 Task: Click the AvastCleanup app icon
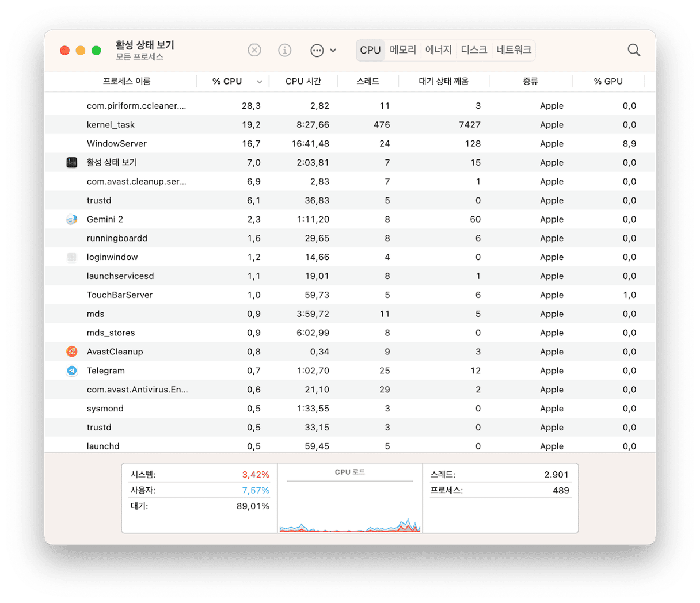coord(71,352)
